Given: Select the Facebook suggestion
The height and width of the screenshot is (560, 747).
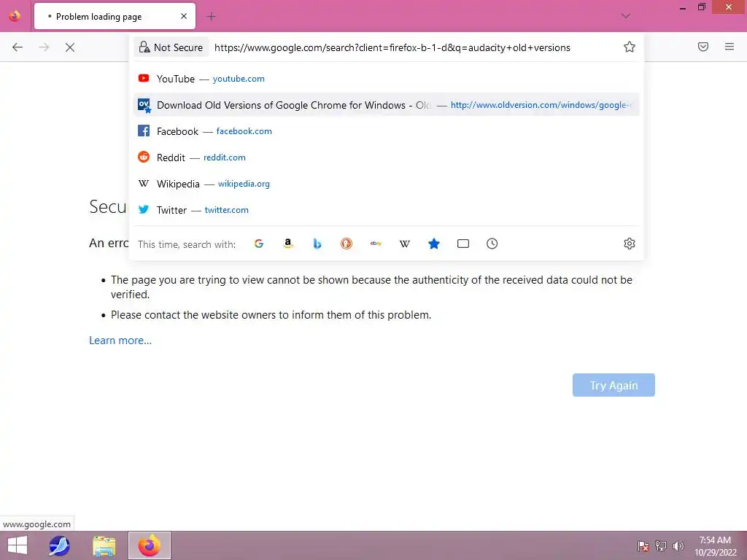Looking at the screenshot, I should (387, 131).
